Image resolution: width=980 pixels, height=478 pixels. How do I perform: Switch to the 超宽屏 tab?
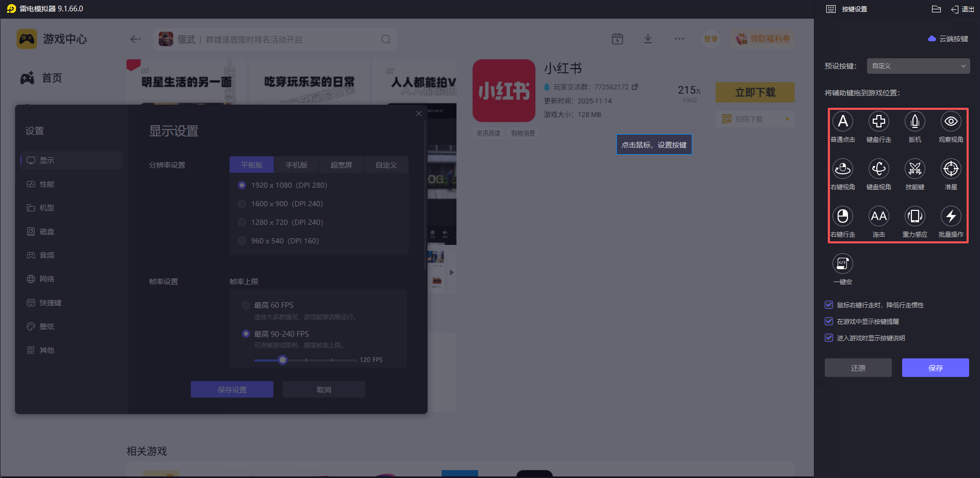click(x=341, y=165)
